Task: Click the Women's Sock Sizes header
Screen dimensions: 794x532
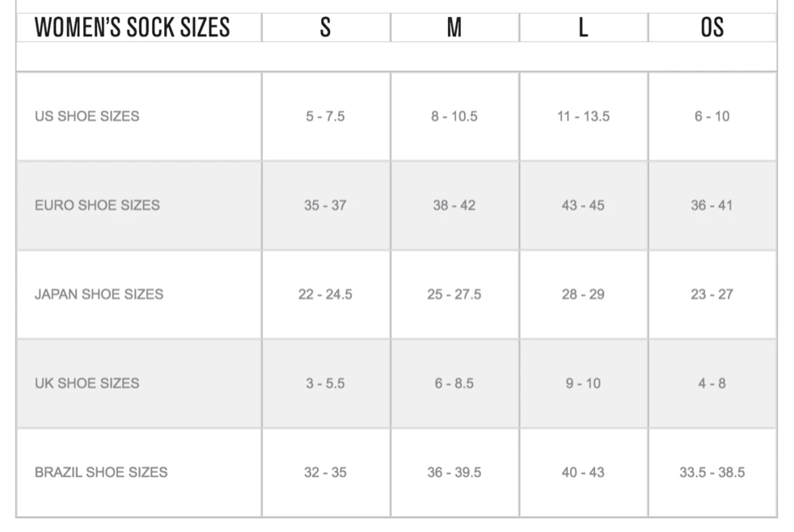Action: (x=132, y=27)
